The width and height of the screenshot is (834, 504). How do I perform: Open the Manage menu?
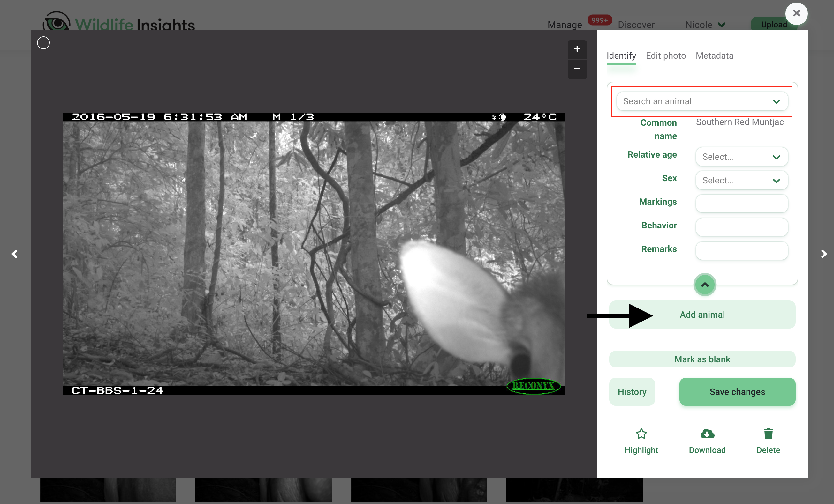pos(565,25)
